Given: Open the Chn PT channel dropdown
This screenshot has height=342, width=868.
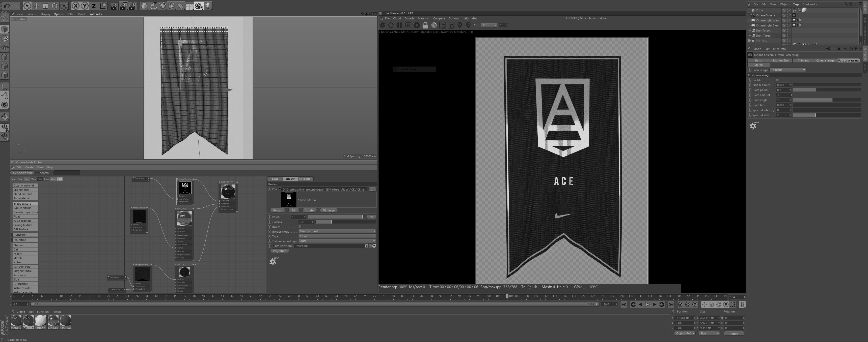Looking at the screenshot, I should click(x=489, y=25).
